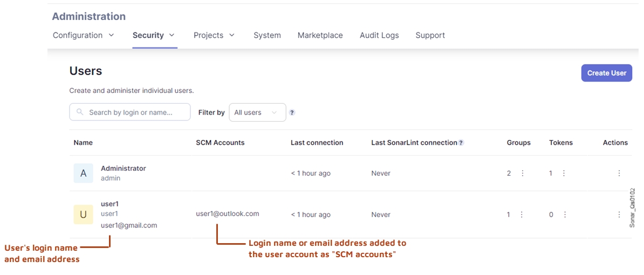Image resolution: width=644 pixels, height=275 pixels.
Task: Click the user1 avatar icon
Action: tap(83, 214)
